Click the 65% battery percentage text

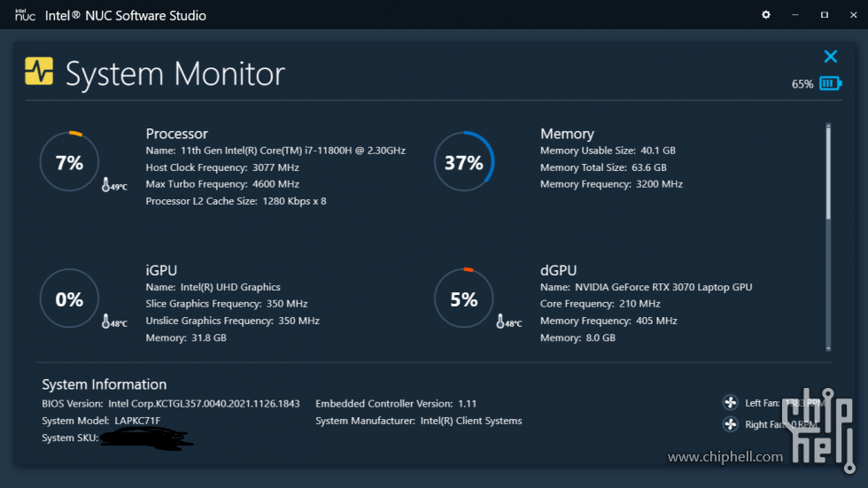click(802, 84)
